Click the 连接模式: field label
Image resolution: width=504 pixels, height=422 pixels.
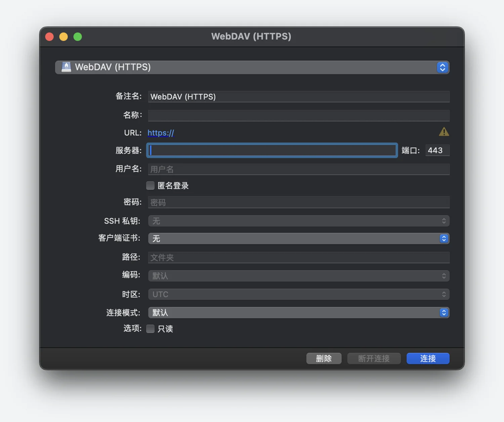coord(123,312)
